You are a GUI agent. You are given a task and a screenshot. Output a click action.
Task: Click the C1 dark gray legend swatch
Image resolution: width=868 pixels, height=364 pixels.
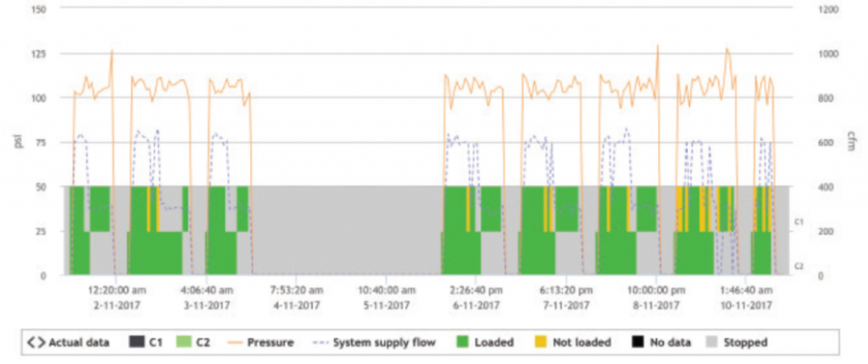tap(136, 343)
